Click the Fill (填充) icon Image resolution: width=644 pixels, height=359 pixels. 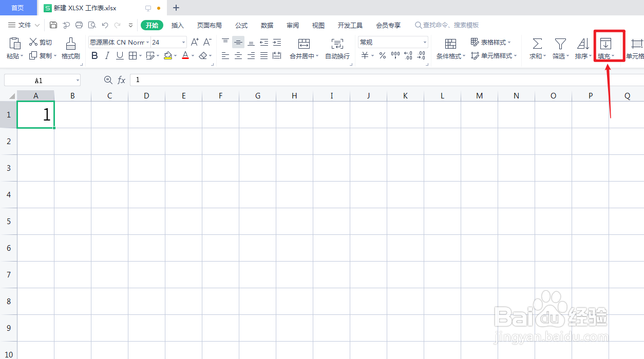point(606,44)
